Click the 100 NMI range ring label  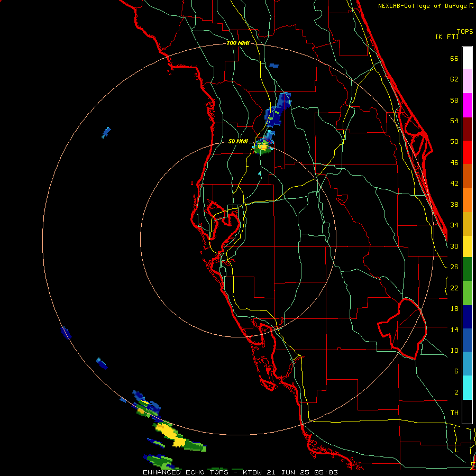point(238,43)
